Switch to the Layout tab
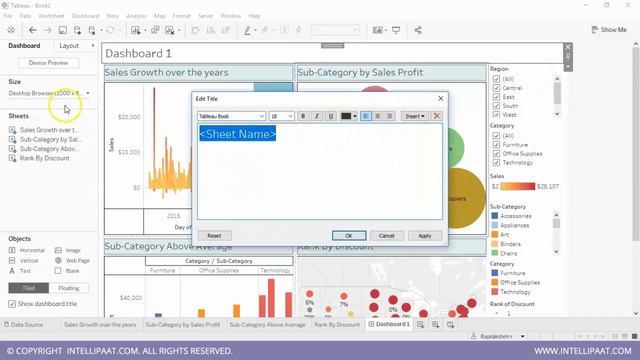The image size is (640, 360). [69, 46]
